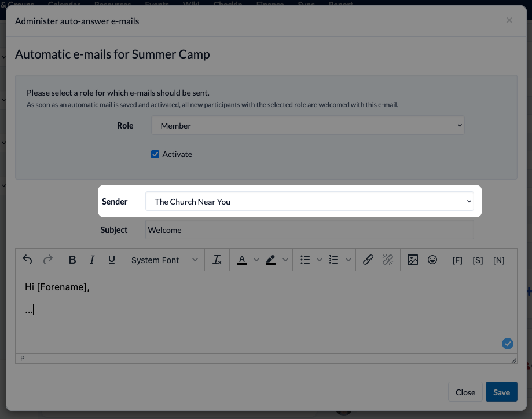Remove the link with the unlink icon
The image size is (532, 419).
388,260
